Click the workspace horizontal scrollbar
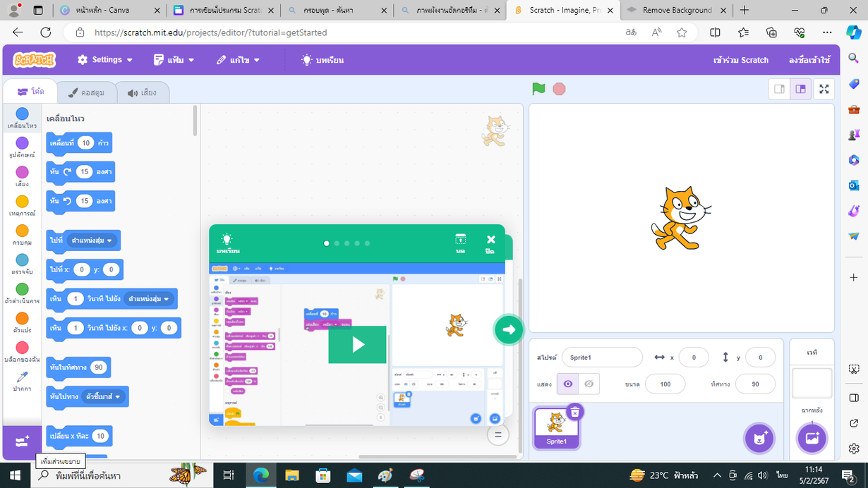 point(437,456)
